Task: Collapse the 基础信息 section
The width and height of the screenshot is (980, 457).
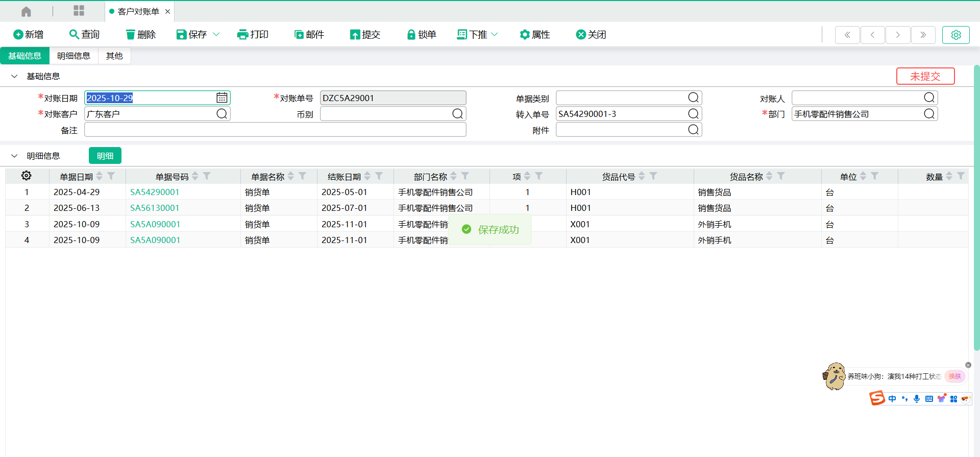Action: [14, 76]
